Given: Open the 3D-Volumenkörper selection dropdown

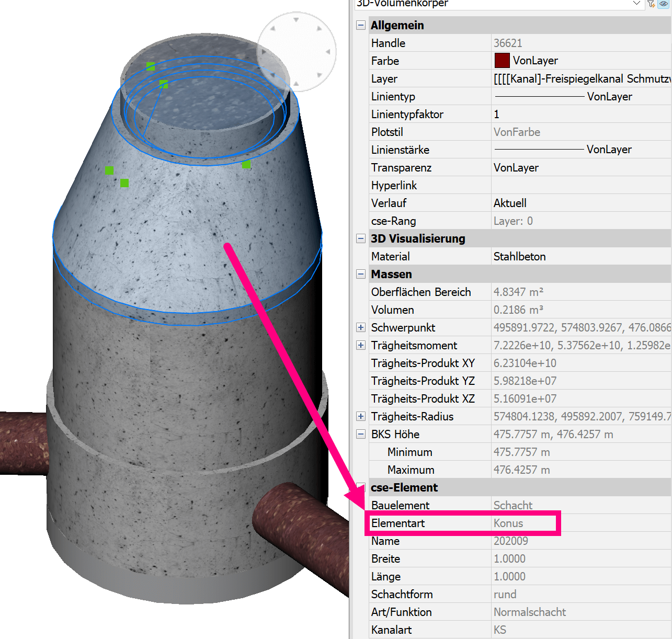Looking at the screenshot, I should (636, 3).
